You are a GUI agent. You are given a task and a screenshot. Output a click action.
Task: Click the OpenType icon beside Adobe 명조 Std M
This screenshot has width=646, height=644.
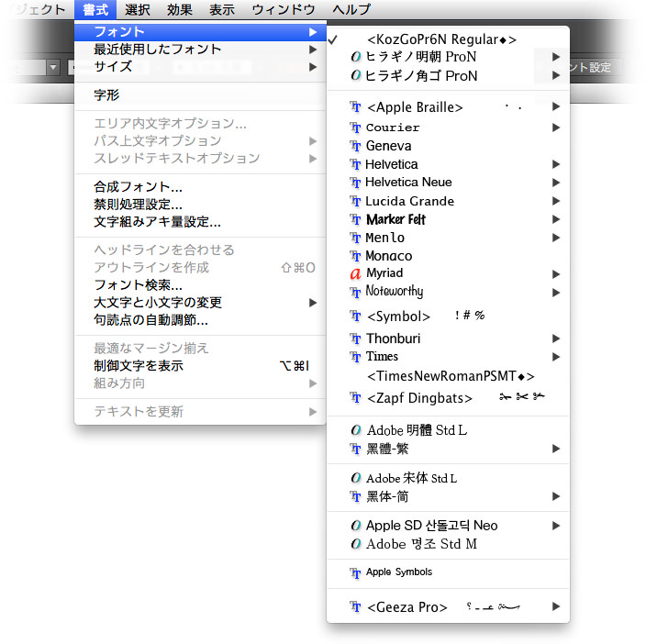coord(355,544)
